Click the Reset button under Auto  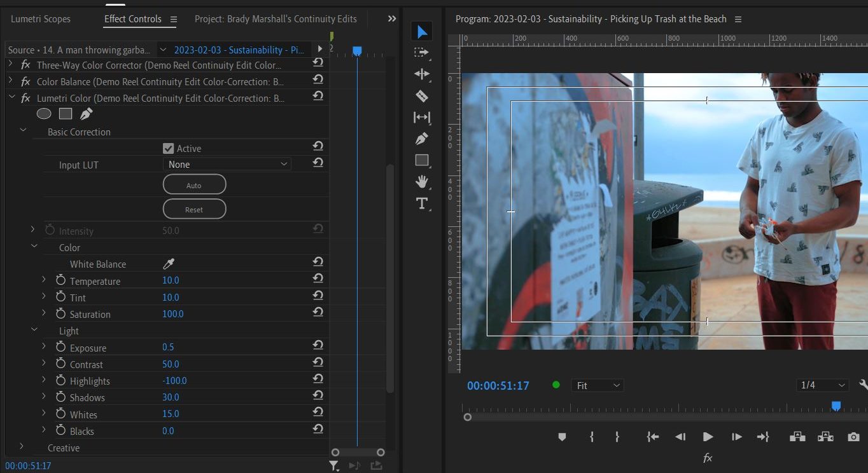(194, 209)
